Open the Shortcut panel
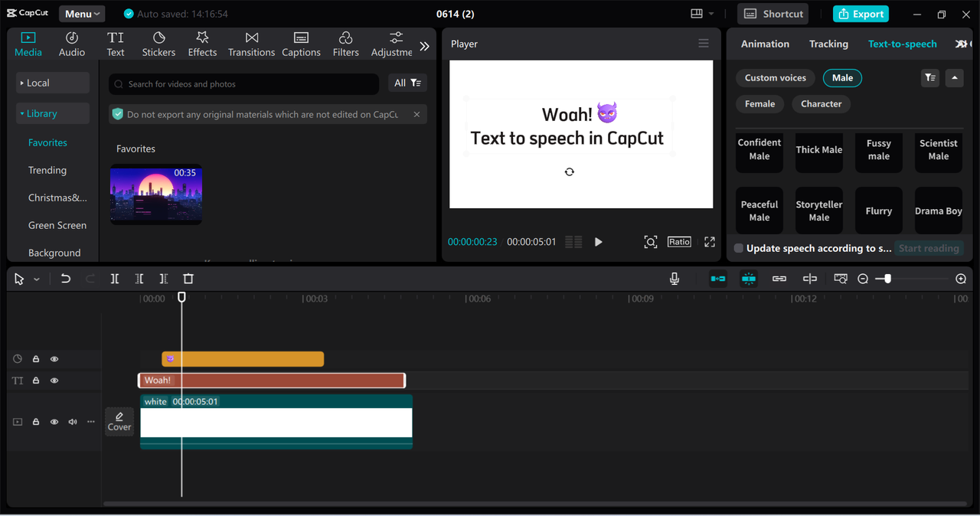 (x=774, y=14)
